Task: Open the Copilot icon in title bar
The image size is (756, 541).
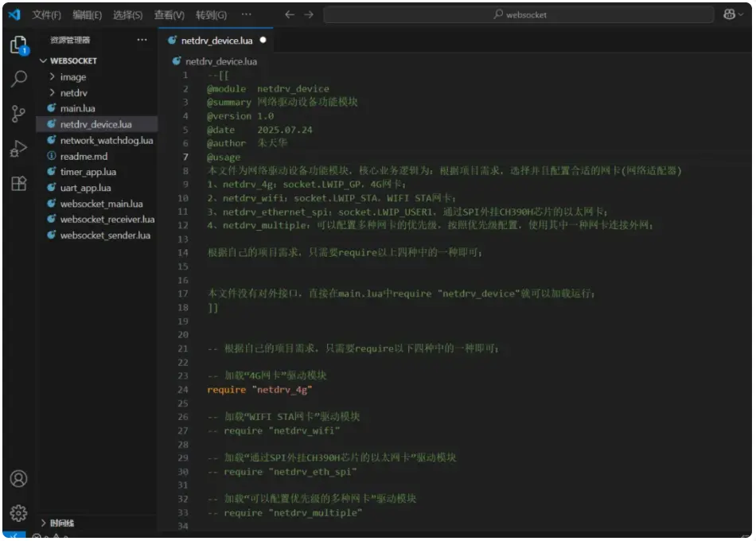Action: [x=729, y=14]
